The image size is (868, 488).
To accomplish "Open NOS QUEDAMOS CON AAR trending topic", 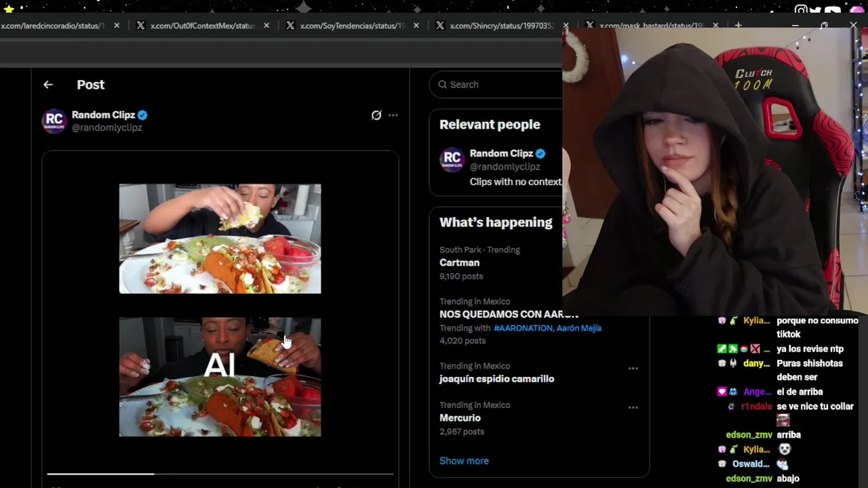I will [509, 314].
